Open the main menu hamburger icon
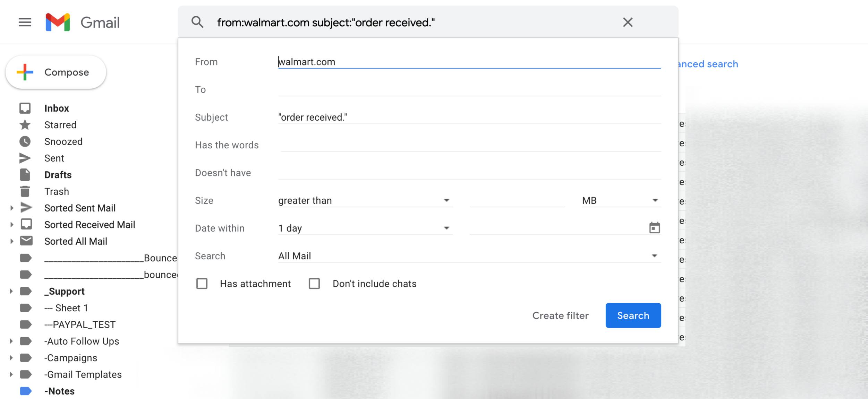The image size is (868, 399). coord(25,23)
